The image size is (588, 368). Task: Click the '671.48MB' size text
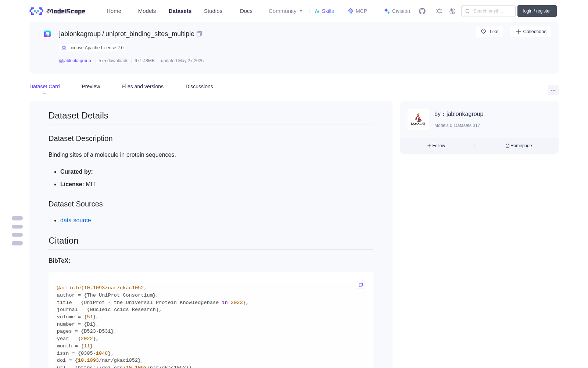[144, 61]
